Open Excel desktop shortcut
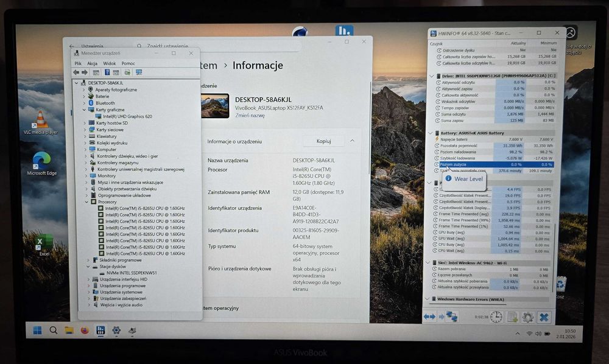 [44, 245]
